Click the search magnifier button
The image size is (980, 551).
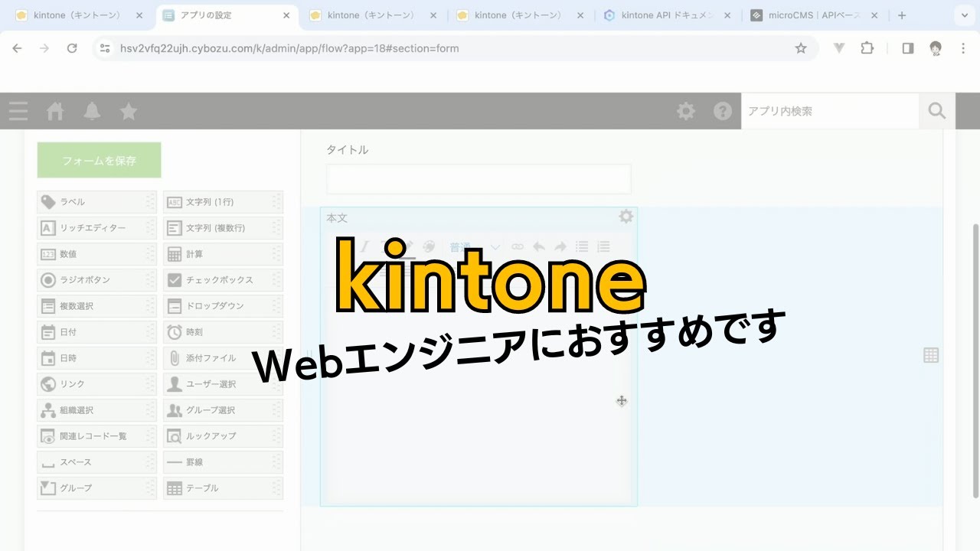pos(937,111)
